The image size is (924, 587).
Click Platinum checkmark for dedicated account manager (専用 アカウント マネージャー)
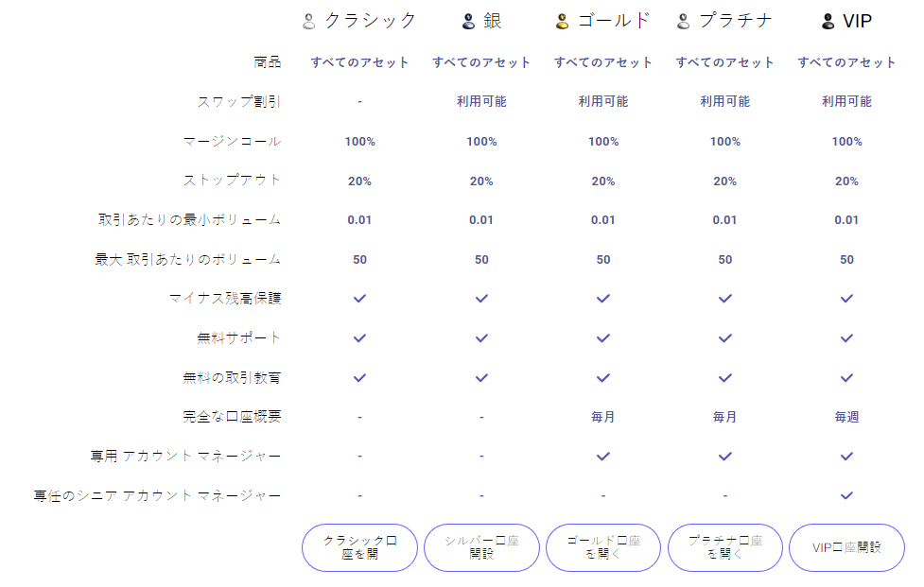click(725, 456)
